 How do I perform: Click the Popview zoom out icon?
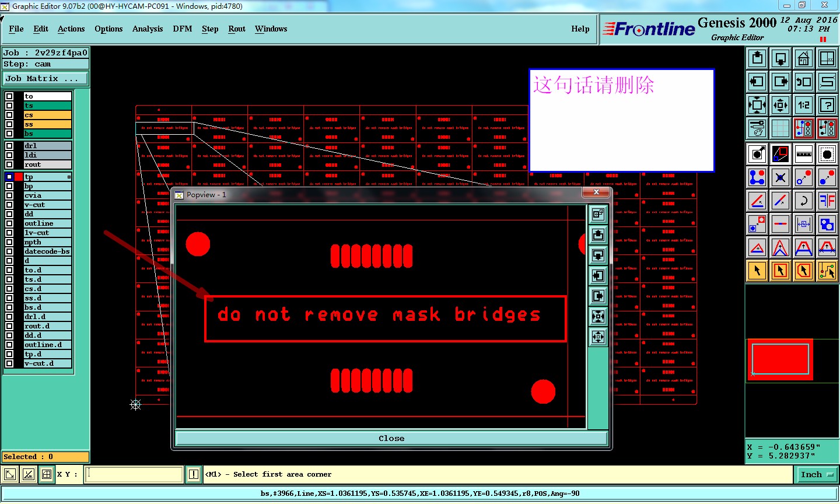[x=598, y=337]
